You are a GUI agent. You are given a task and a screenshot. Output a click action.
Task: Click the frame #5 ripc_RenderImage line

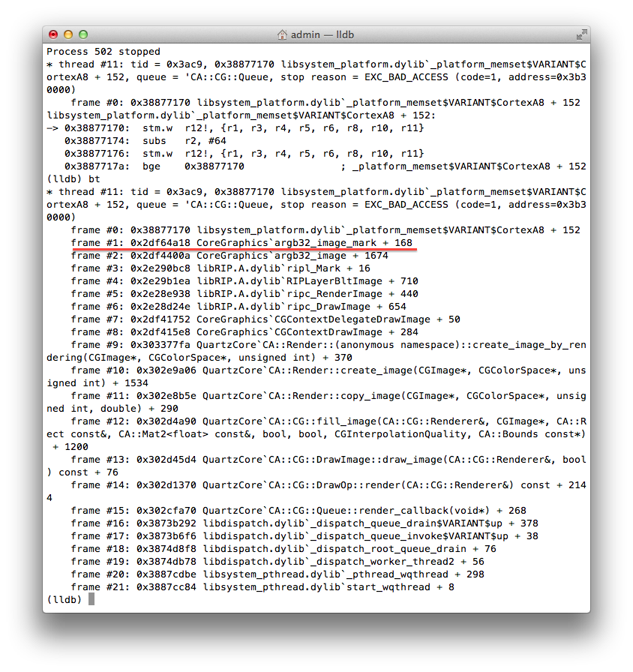coord(244,293)
